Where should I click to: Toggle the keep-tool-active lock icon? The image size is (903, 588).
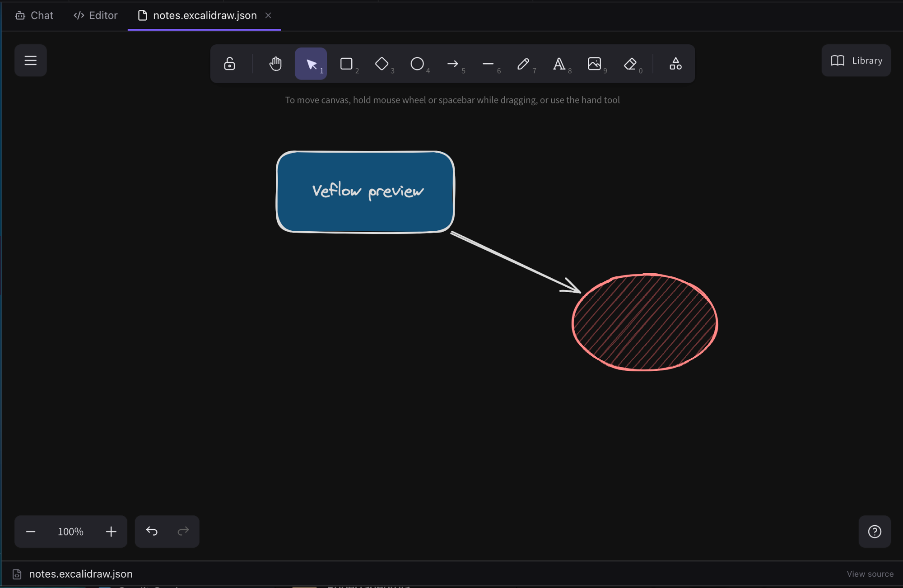229,64
